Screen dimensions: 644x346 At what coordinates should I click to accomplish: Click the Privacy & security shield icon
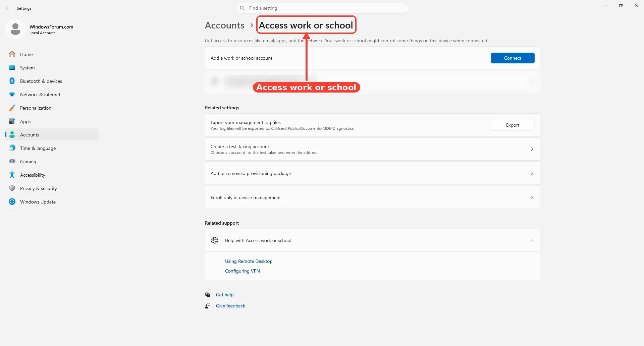pos(12,188)
